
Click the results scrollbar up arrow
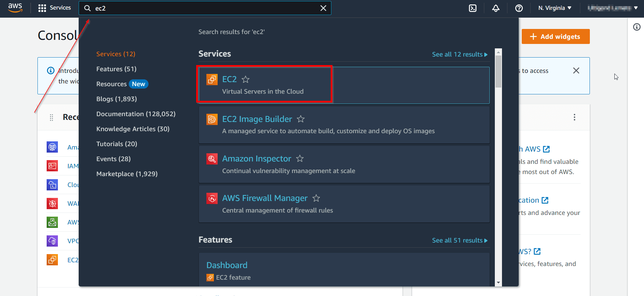[498, 52]
